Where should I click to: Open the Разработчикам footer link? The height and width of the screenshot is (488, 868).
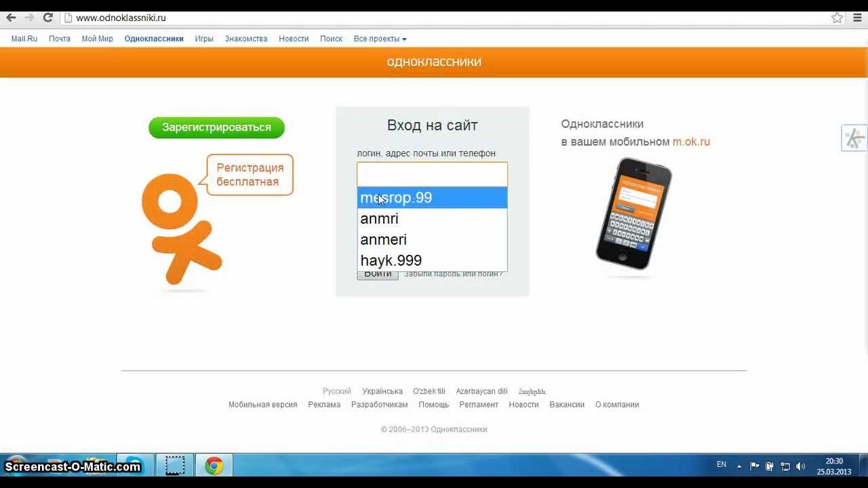tap(380, 405)
